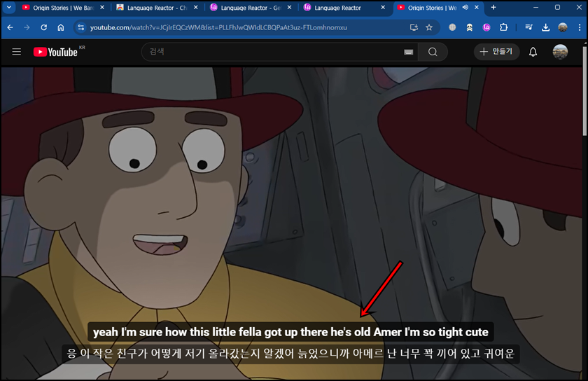Open the on-screen keyboard in search

pos(408,52)
